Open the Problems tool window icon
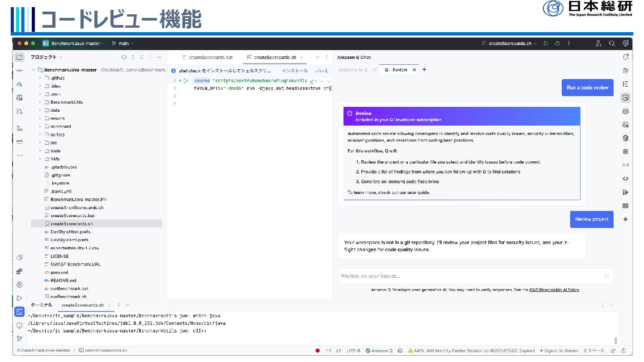Viewport: 644px width, 362px height. 19,325
